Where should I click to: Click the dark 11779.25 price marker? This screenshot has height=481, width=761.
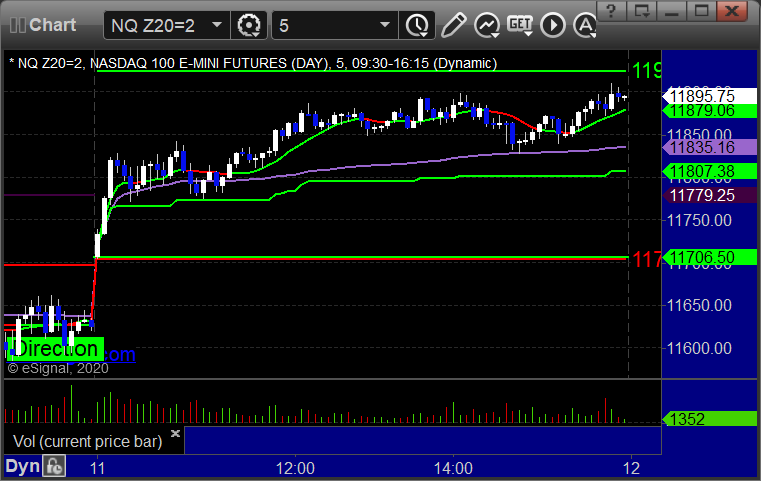click(709, 196)
